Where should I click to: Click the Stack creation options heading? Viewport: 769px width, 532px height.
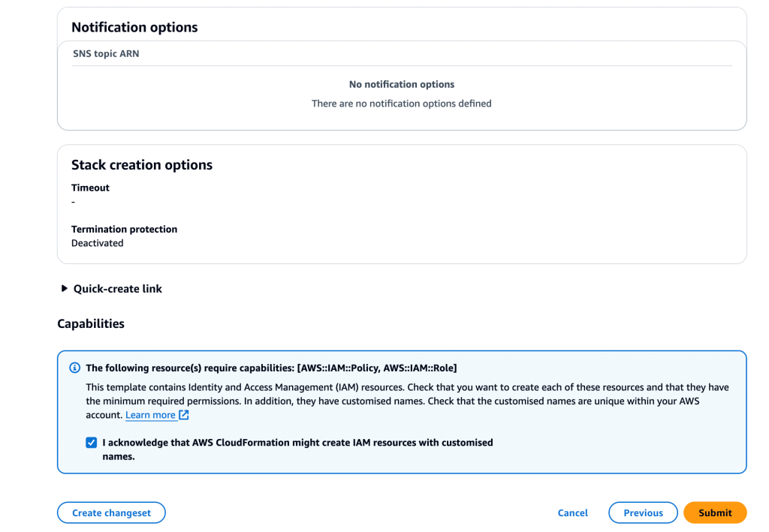coord(141,164)
